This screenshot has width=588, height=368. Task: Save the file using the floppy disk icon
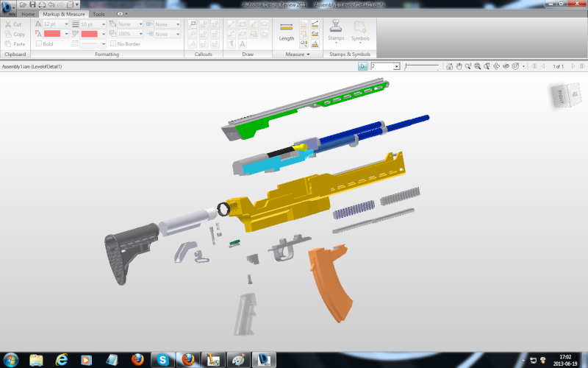point(32,5)
